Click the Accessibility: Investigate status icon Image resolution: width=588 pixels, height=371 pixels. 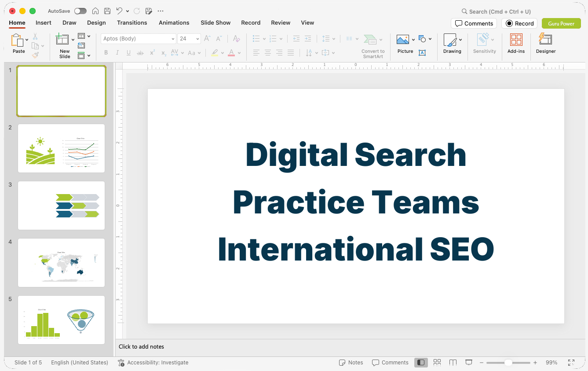121,363
